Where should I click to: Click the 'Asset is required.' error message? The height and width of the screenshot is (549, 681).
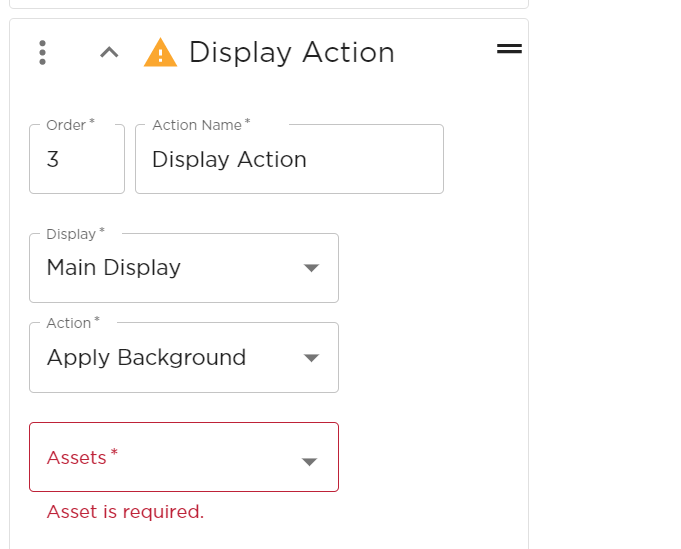click(125, 512)
